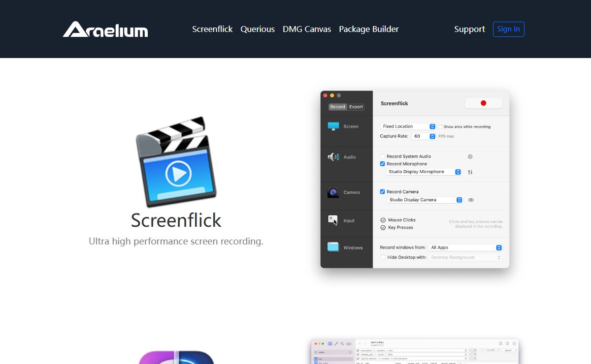Click the "FPS max" label

click(446, 136)
